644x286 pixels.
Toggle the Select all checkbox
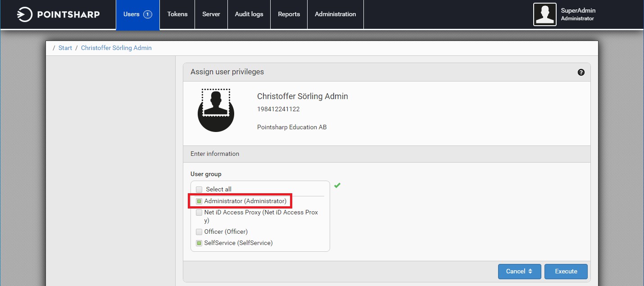[x=199, y=190]
